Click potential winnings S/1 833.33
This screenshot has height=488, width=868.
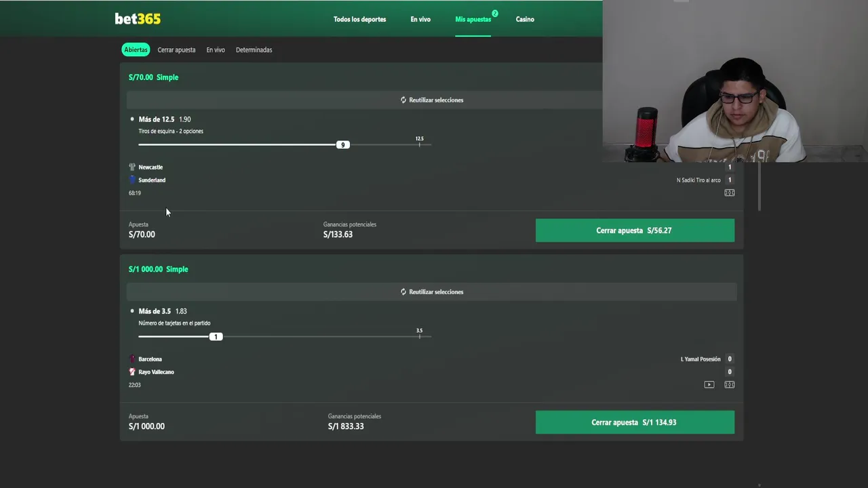tap(346, 426)
